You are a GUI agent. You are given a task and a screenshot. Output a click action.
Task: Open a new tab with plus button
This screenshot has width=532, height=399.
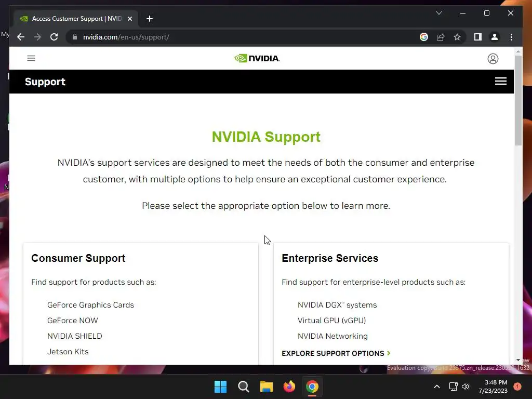point(150,19)
